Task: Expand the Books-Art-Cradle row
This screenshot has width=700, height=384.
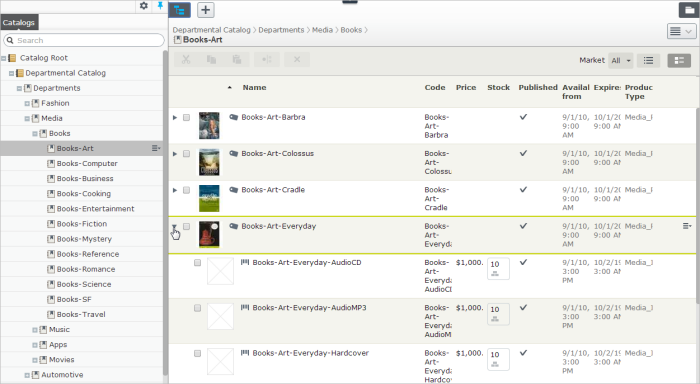Action: [175, 190]
